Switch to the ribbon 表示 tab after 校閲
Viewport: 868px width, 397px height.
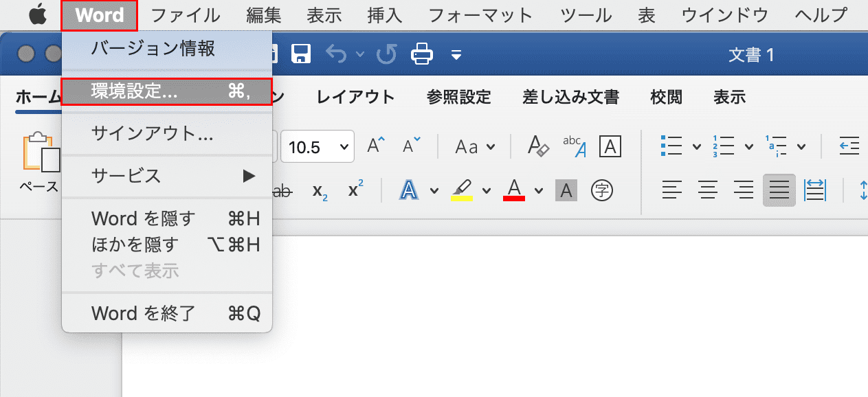pos(729,98)
